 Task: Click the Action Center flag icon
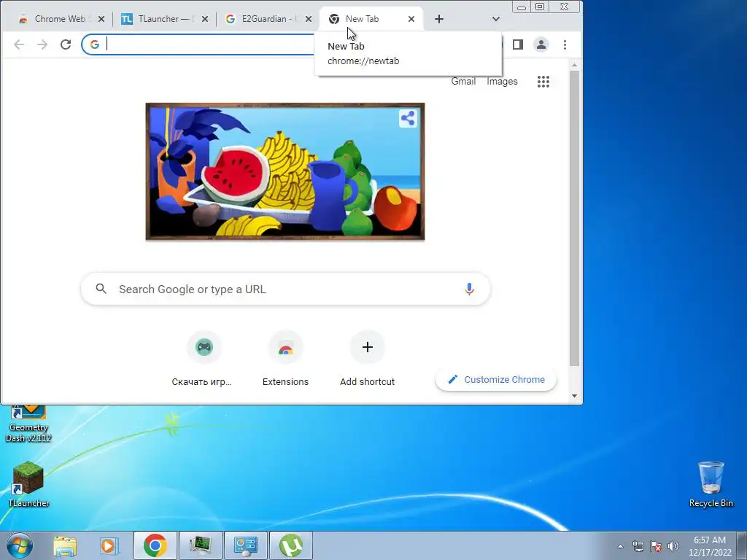[x=656, y=546]
